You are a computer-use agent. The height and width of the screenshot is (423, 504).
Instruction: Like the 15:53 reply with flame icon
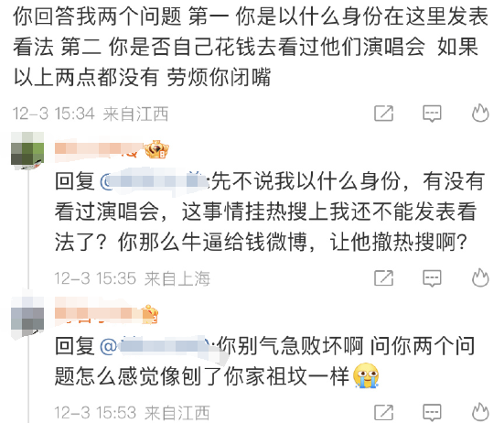tap(480, 412)
